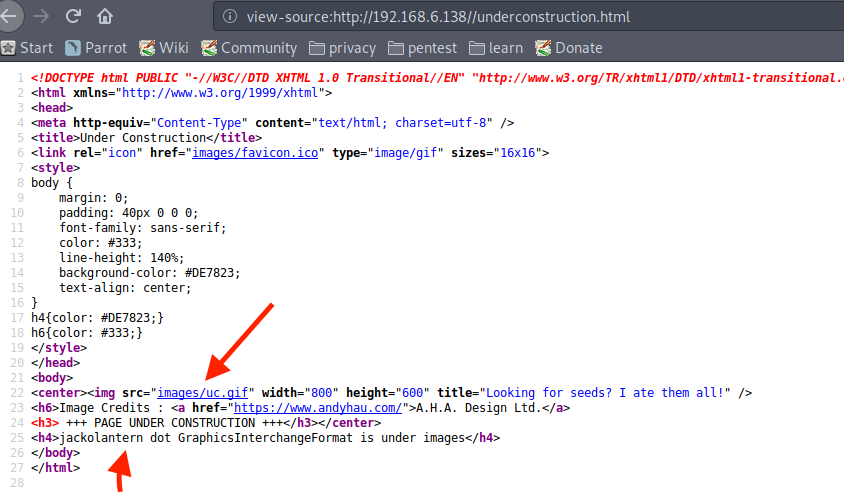
Task: Reload the page with the refresh icon
Action: tap(73, 16)
